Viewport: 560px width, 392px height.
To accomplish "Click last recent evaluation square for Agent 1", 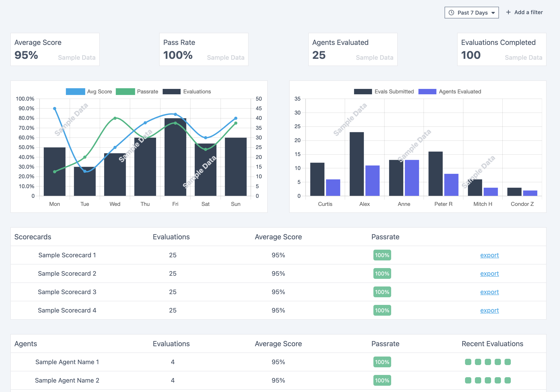I will 507,362.
